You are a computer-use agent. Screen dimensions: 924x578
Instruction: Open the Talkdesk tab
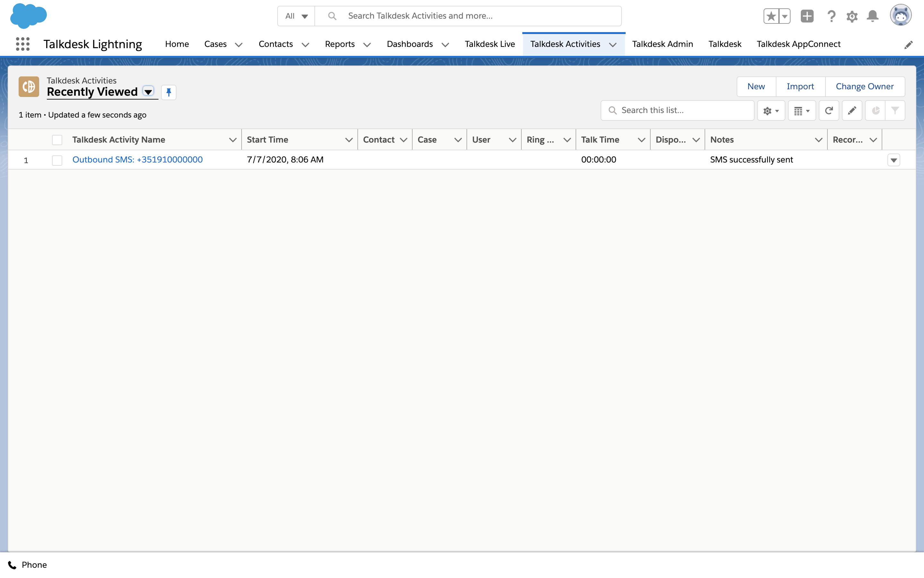(x=725, y=44)
